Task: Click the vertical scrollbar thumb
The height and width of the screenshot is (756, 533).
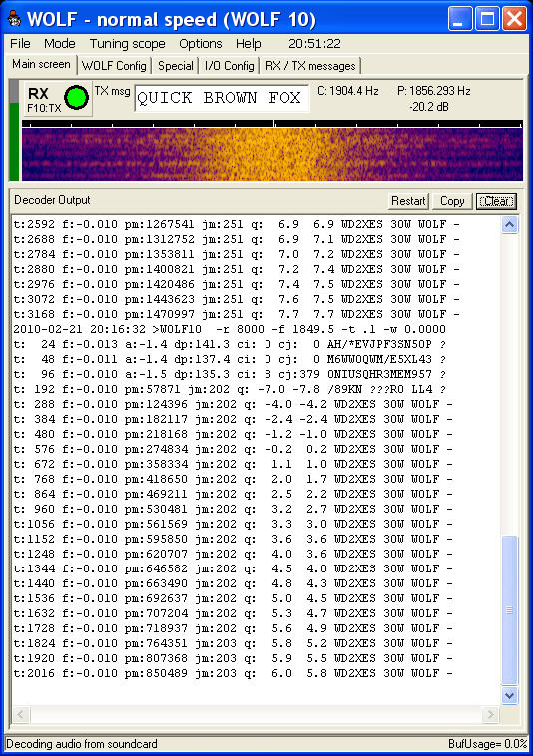Action: (510, 610)
